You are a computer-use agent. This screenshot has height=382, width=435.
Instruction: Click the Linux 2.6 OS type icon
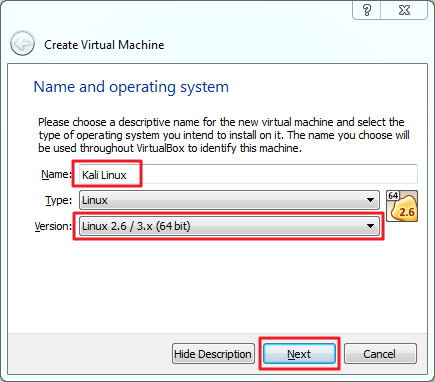click(402, 206)
